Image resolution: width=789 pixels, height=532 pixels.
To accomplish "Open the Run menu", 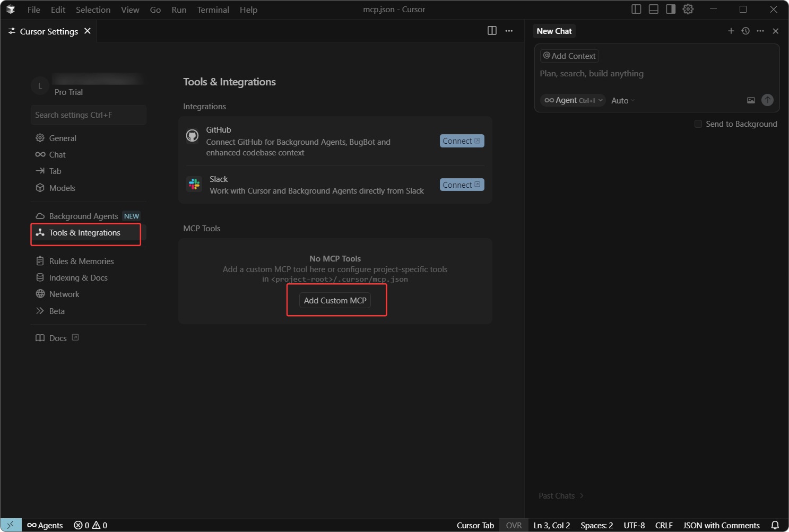I will 179,10.
